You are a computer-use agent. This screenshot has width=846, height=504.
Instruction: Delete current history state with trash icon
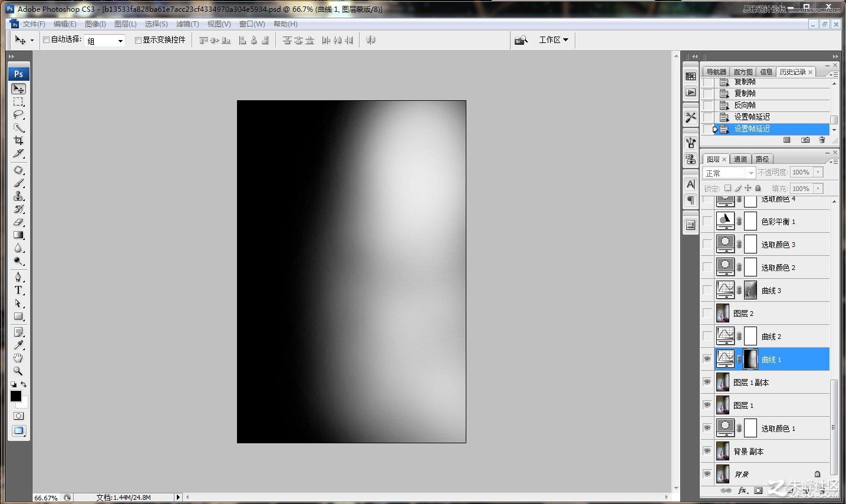point(822,140)
